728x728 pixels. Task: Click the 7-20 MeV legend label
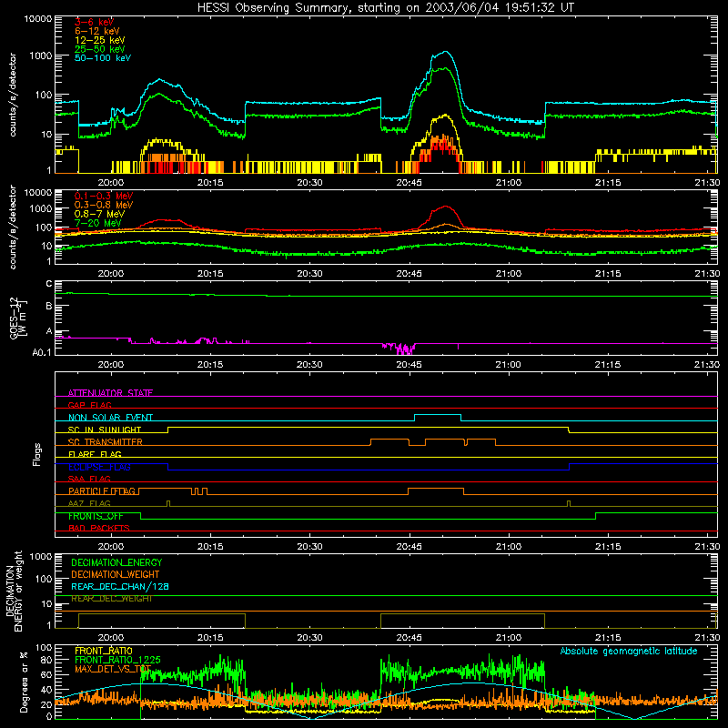click(x=97, y=223)
